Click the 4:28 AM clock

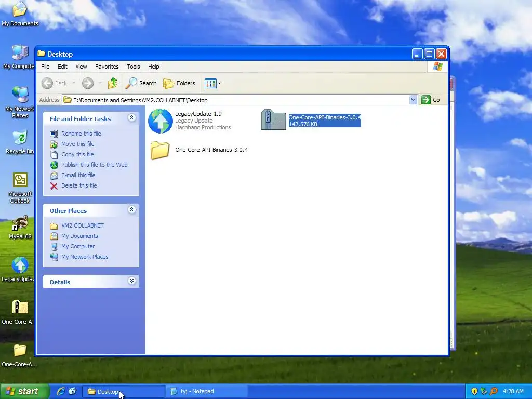pyautogui.click(x=513, y=392)
